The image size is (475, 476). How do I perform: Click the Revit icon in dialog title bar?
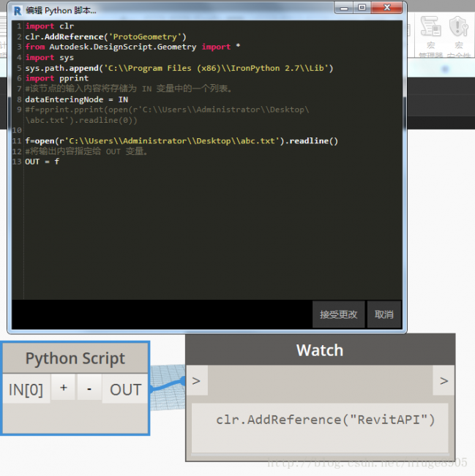[17, 10]
